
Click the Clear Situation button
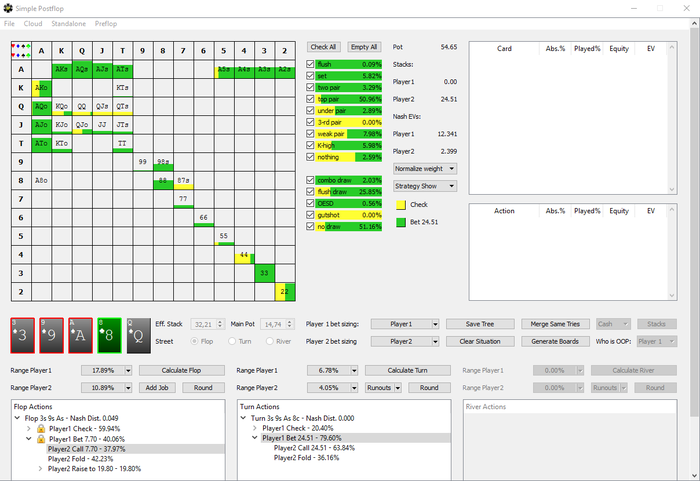tap(480, 342)
